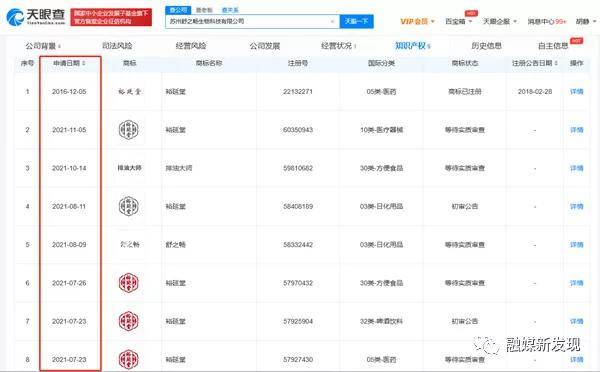Click application date 2021-11-05
Viewport: 600px width, 372px height.
point(69,130)
